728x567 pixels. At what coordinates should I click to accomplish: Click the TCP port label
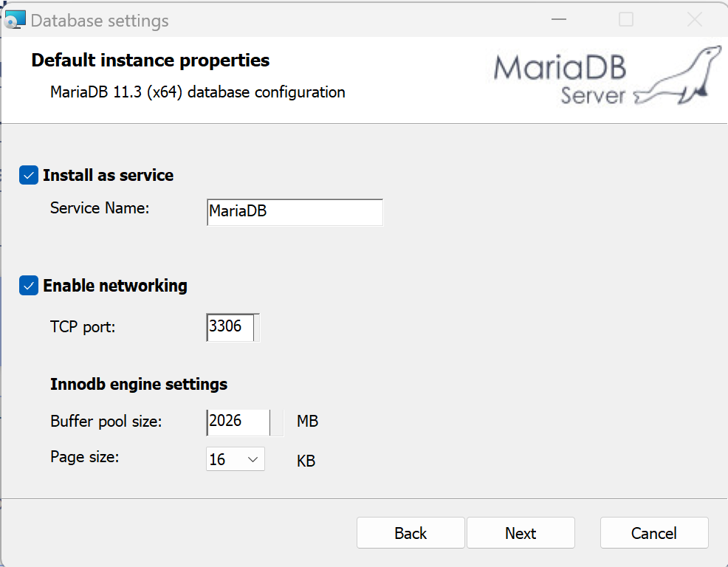pos(83,327)
